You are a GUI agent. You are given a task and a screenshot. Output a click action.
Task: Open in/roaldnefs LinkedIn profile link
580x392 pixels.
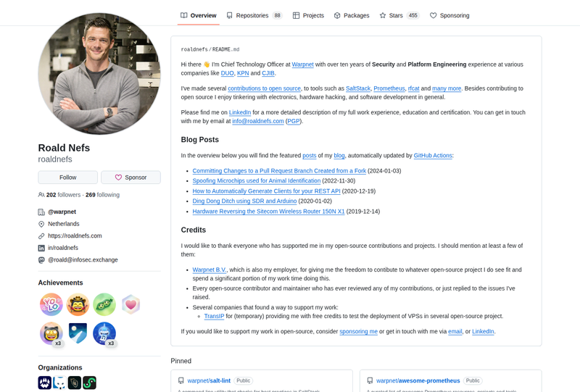[63, 248]
